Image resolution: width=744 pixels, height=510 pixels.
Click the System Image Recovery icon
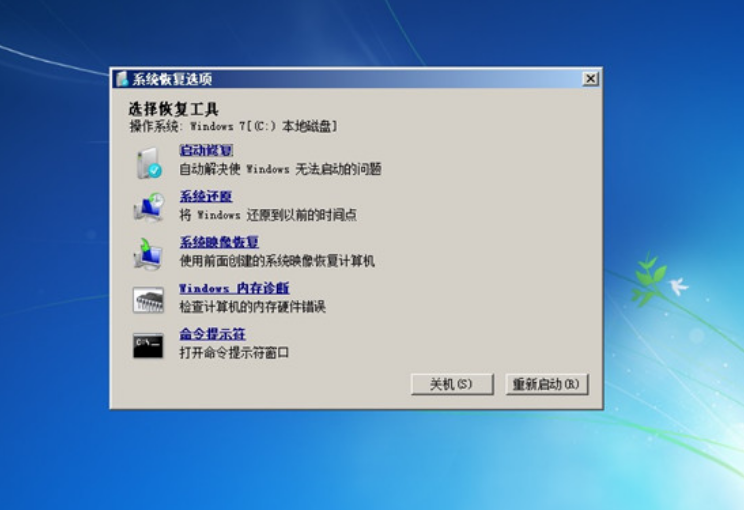click(148, 253)
